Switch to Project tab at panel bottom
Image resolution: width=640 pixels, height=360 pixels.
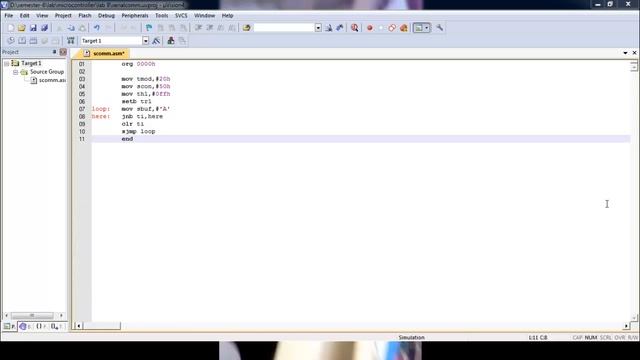pyautogui.click(x=9, y=326)
